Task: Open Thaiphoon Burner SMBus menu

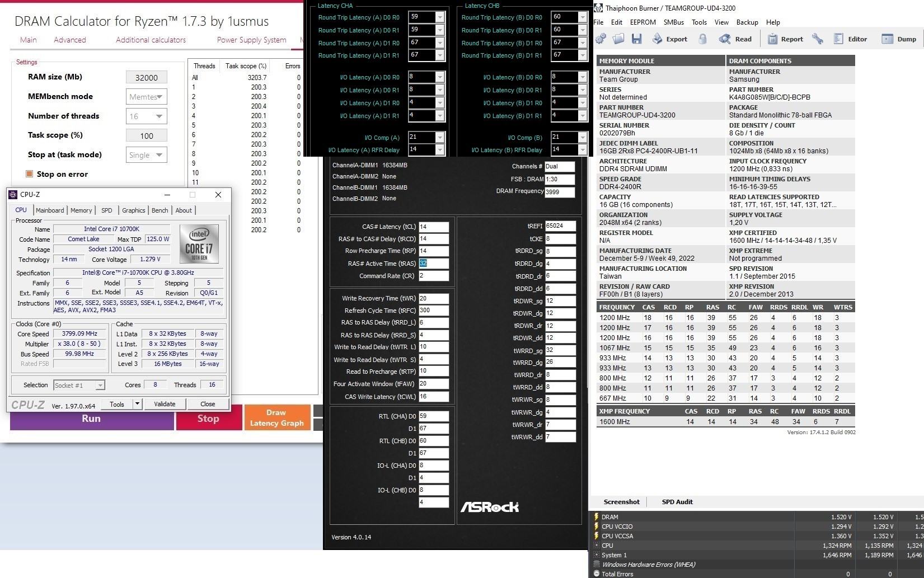Action: point(674,22)
